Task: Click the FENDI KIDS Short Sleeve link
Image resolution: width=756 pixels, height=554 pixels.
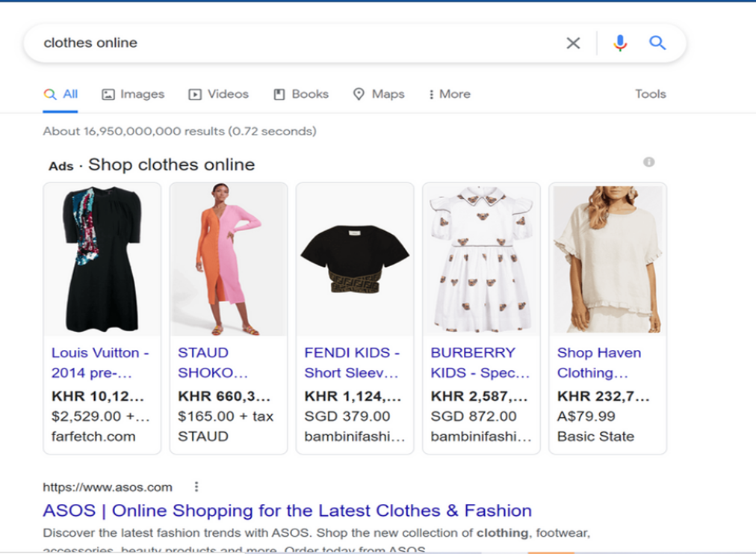Action: coord(352,363)
